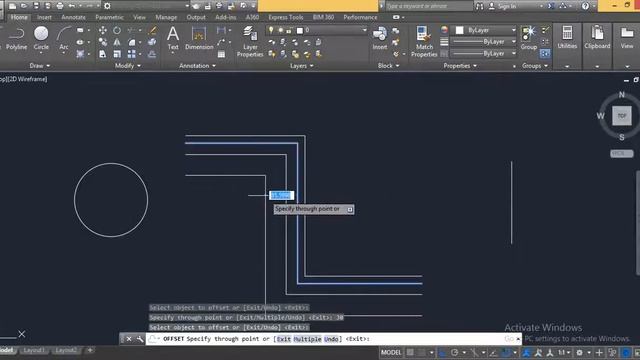Expand the Properties panel
This screenshot has width=640, height=360.
click(x=460, y=66)
